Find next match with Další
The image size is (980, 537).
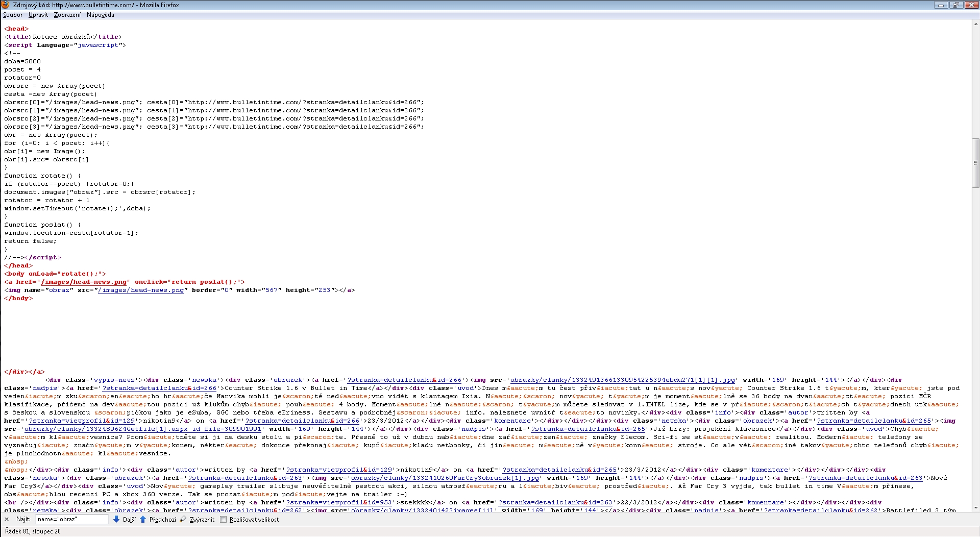(x=125, y=520)
